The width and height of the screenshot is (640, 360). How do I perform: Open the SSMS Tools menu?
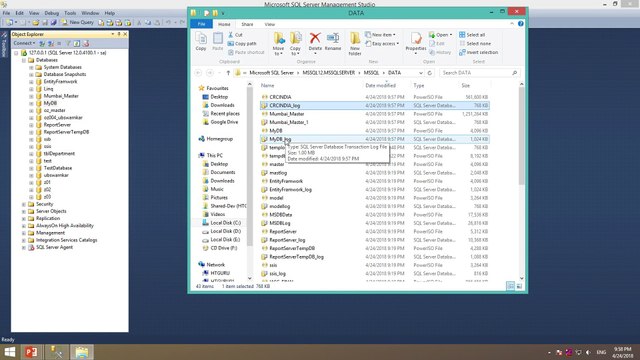point(70,13)
